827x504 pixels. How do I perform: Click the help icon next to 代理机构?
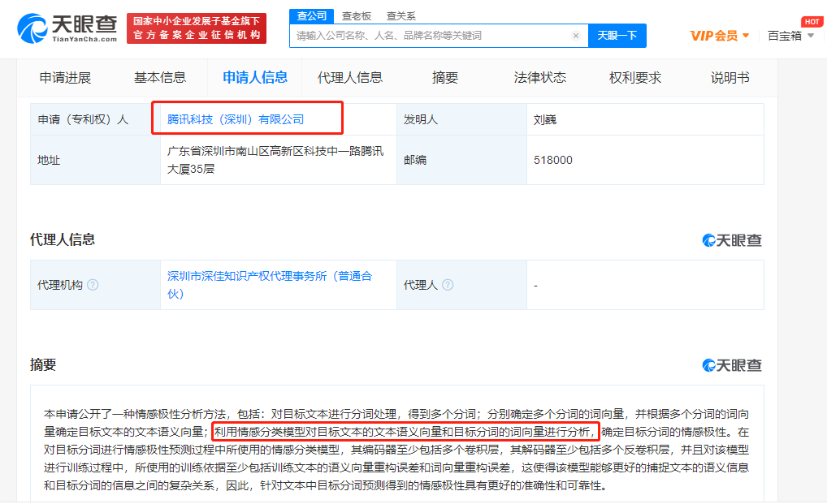[93, 285]
